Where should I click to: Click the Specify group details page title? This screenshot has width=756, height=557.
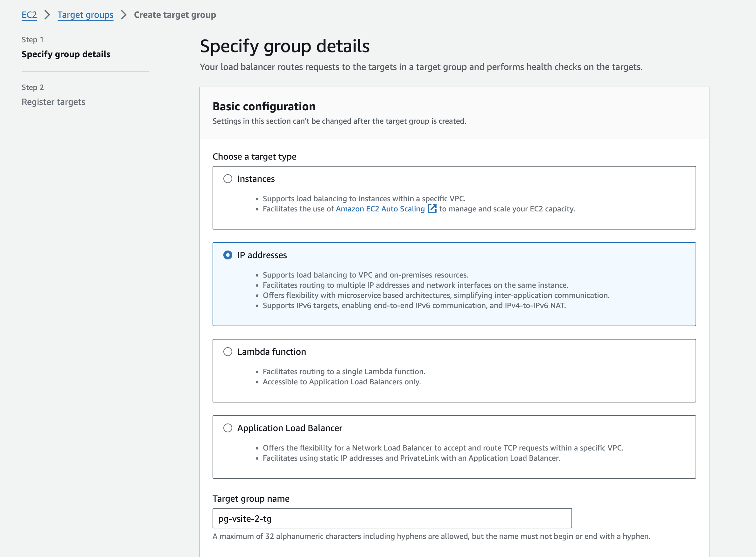pyautogui.click(x=284, y=46)
